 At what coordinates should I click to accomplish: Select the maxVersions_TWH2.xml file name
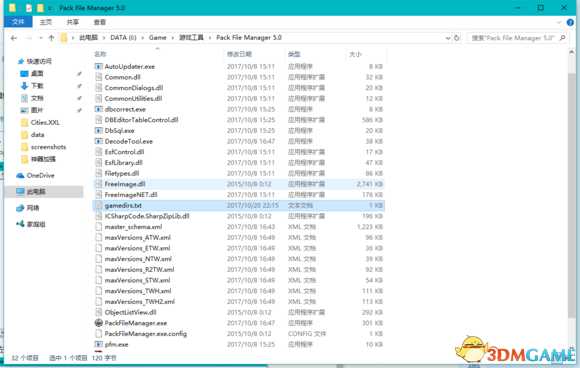pos(139,302)
